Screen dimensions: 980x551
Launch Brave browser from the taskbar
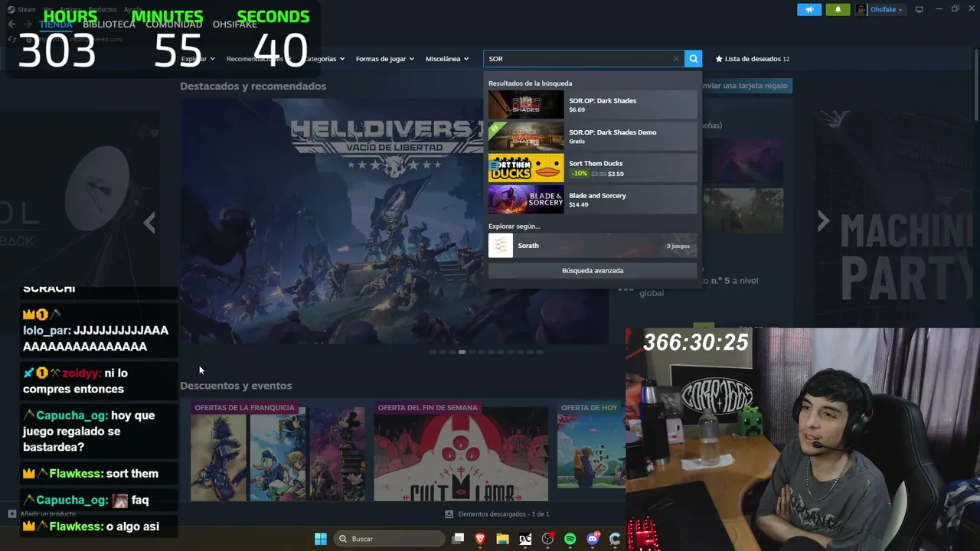[480, 539]
